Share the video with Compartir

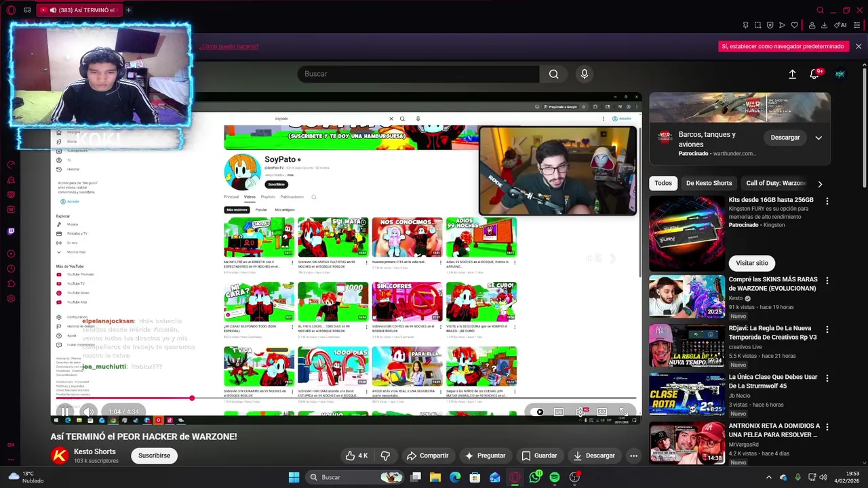427,455
